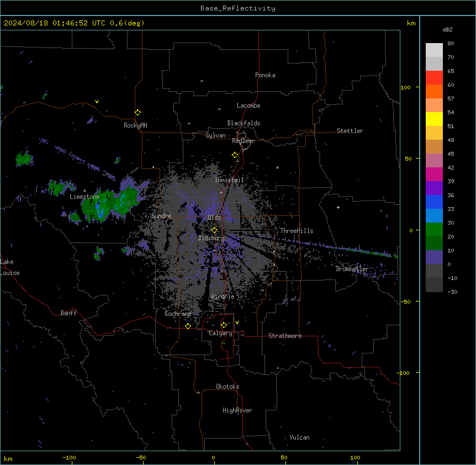The width and height of the screenshot is (476, 465).
Task: Select the Drumheller label
Action: pyautogui.click(x=352, y=269)
